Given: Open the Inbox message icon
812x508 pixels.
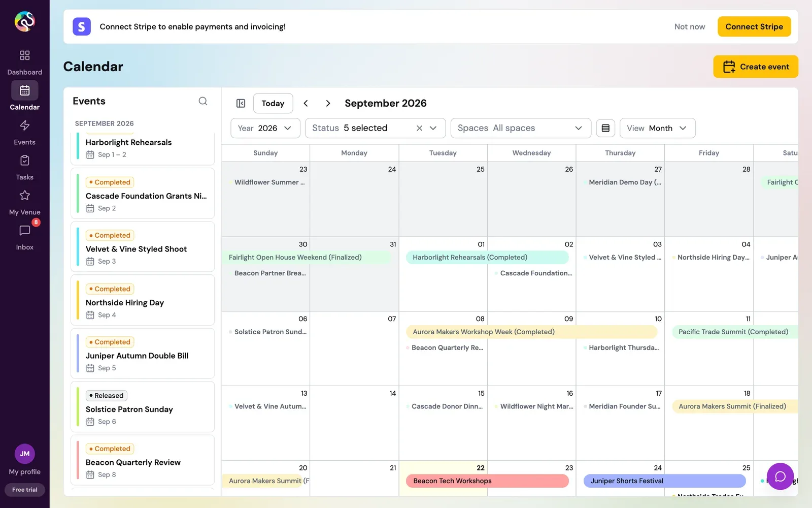Looking at the screenshot, I should 24,231.
